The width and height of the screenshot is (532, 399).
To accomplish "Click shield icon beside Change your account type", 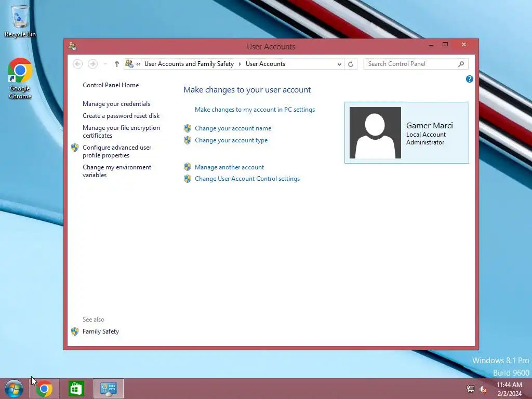I will pos(188,140).
